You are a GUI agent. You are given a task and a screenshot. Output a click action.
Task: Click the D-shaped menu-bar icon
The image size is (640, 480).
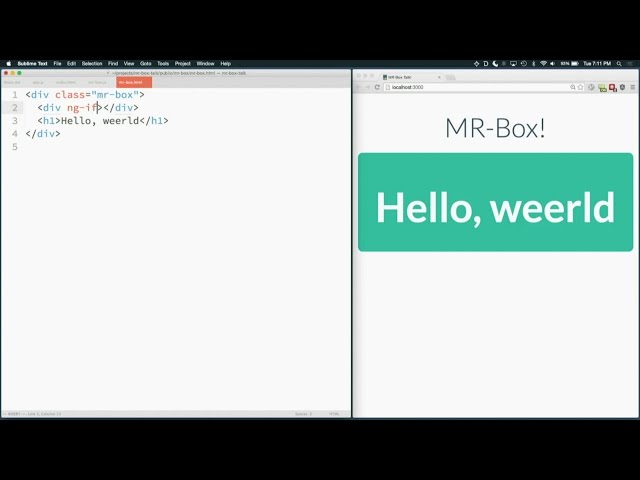486,64
